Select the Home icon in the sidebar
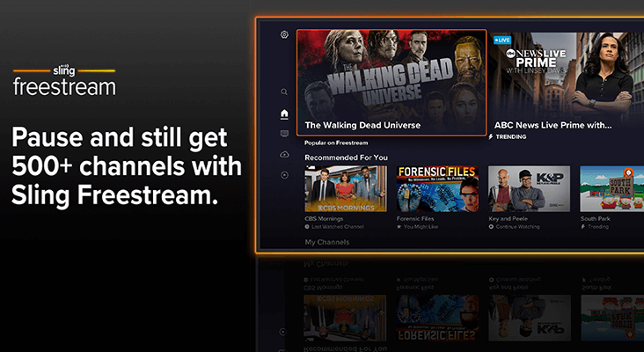The width and height of the screenshot is (644, 352). point(284,114)
